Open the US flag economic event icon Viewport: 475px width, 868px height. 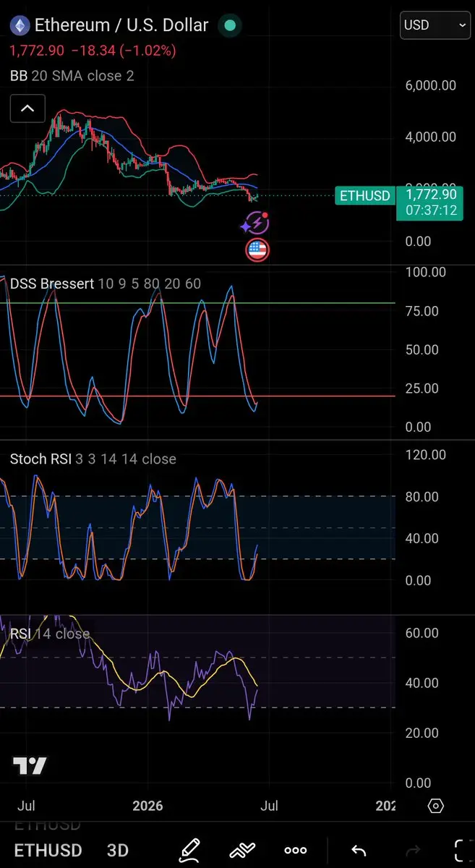click(257, 250)
